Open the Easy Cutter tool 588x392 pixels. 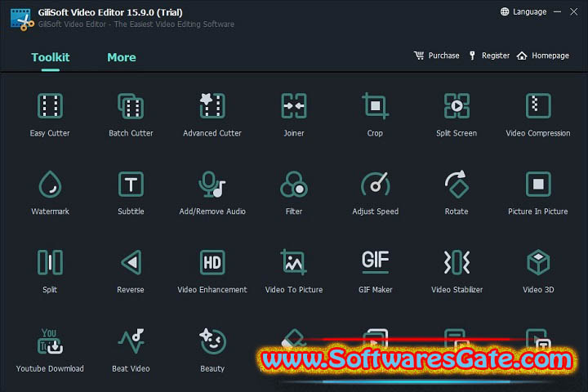pyautogui.click(x=50, y=115)
